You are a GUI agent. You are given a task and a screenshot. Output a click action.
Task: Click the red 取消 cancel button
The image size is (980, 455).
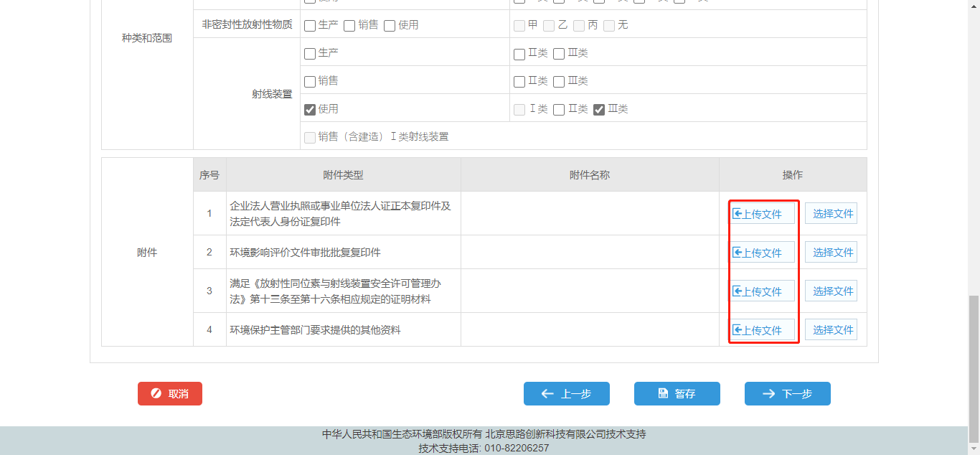(170, 393)
